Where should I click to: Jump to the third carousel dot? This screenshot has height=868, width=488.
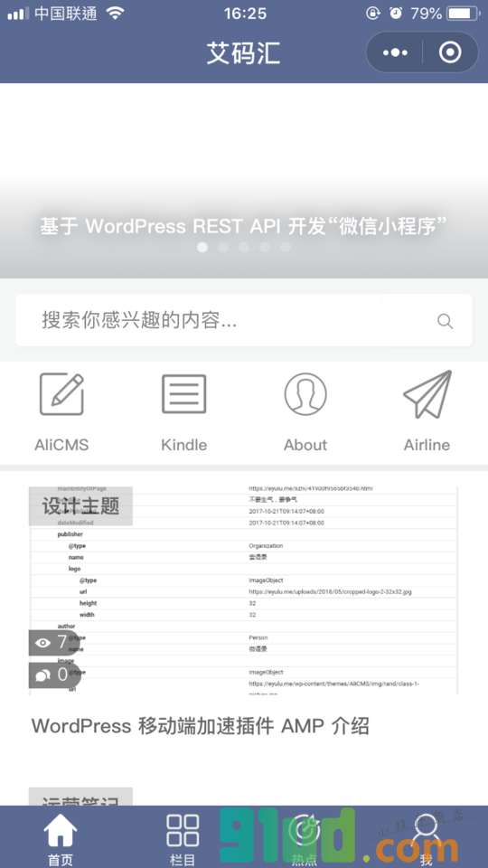click(x=244, y=248)
